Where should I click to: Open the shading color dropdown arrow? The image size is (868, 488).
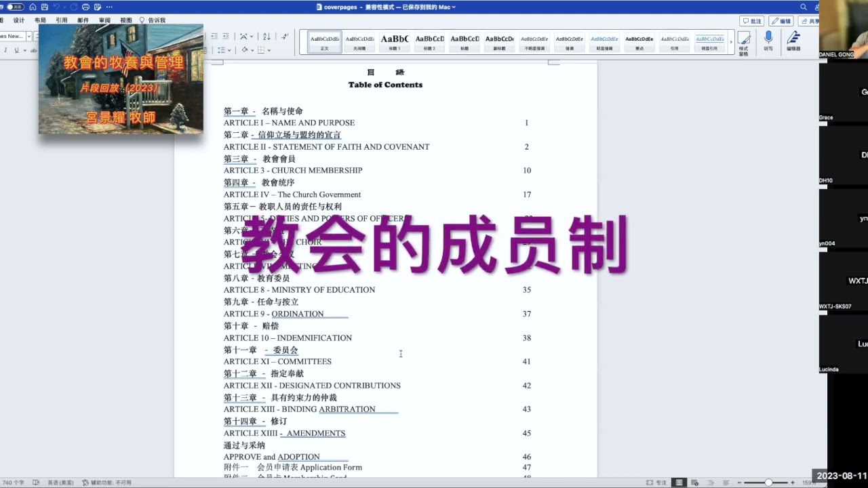tap(252, 50)
